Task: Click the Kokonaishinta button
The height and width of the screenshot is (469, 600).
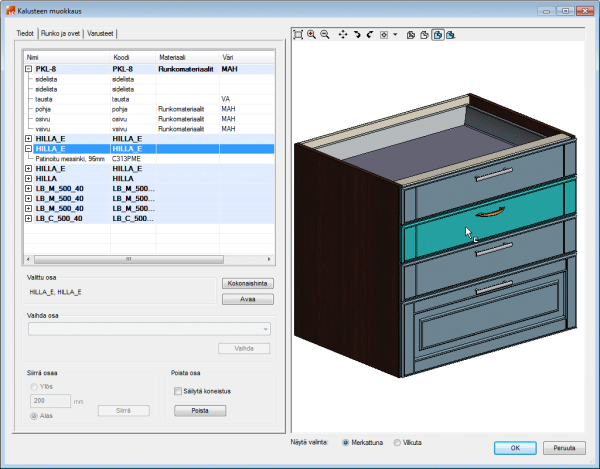Action: pos(246,284)
